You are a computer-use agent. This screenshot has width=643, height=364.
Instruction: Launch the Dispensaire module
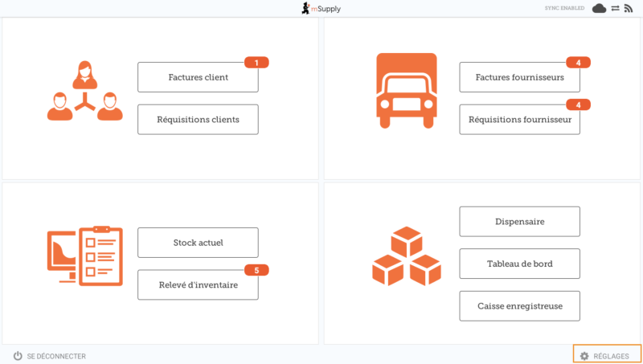pos(519,222)
